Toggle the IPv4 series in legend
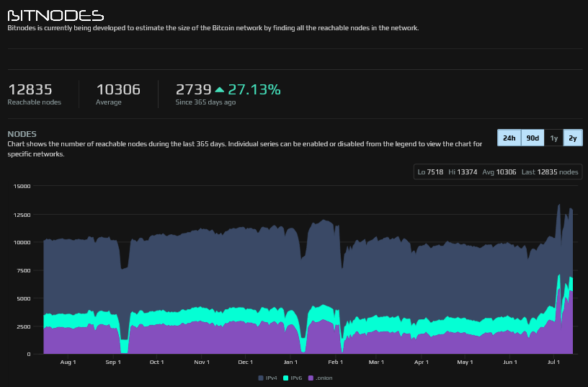This screenshot has height=387, width=588. pyautogui.click(x=267, y=378)
